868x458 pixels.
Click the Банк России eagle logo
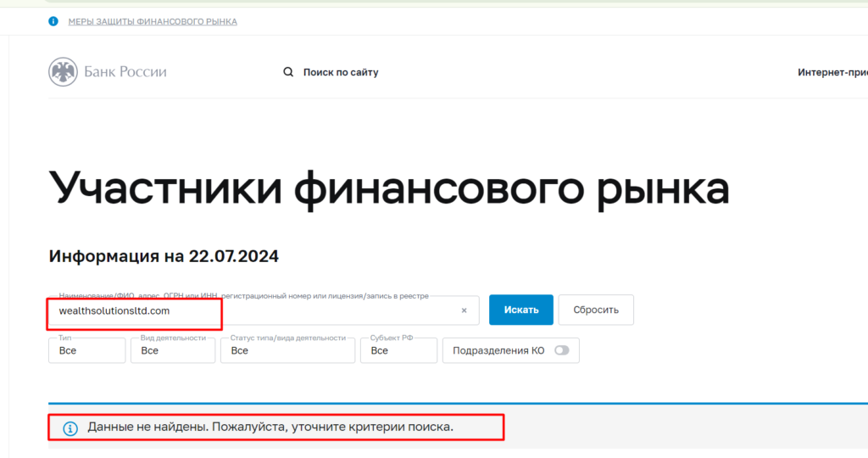point(63,71)
